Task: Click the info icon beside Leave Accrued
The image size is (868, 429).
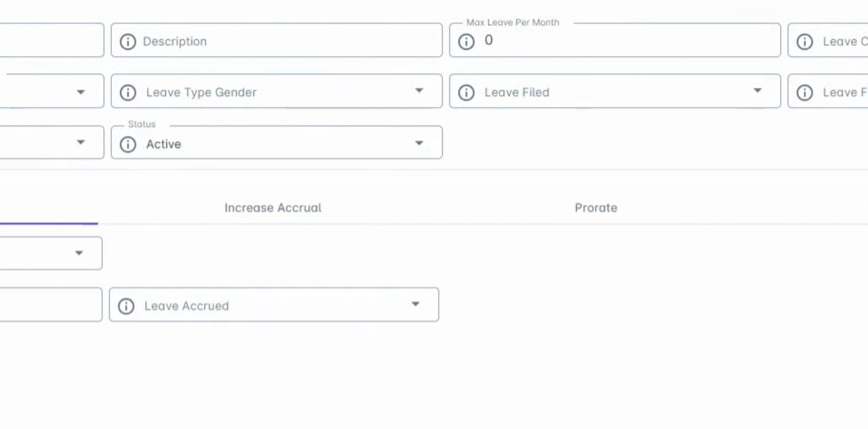Action: click(126, 306)
